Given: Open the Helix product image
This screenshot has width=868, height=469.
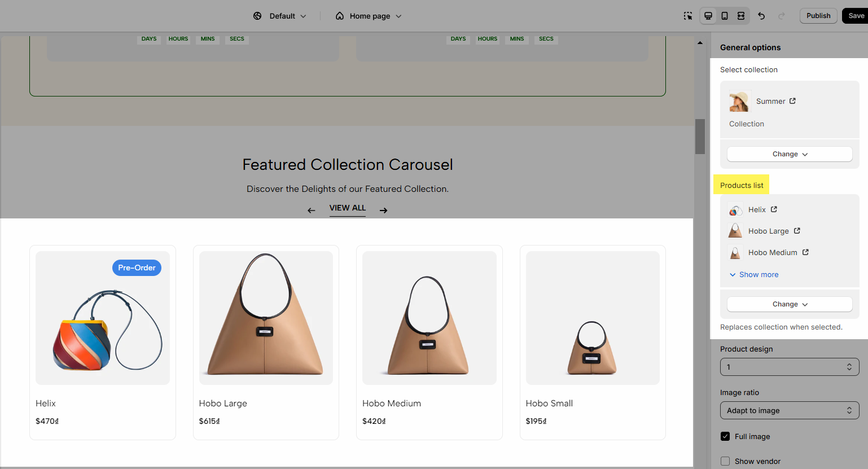Looking at the screenshot, I should [x=103, y=318].
